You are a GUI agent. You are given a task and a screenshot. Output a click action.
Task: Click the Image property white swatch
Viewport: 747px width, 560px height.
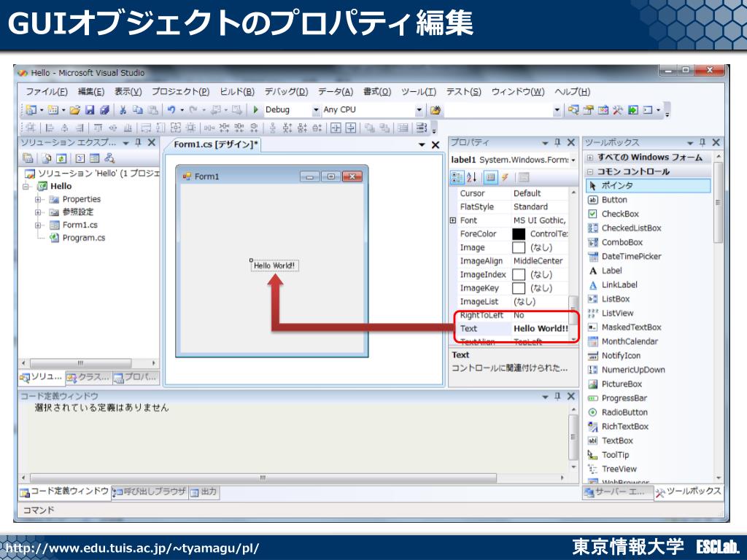point(519,248)
